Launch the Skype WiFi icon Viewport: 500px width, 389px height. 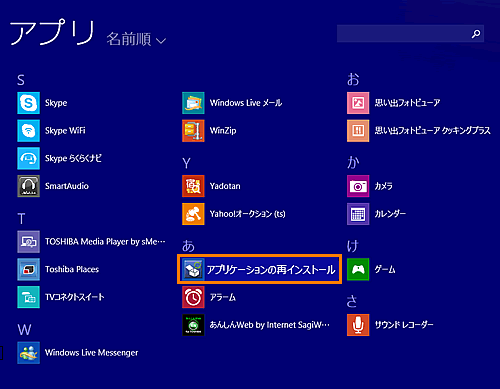pyautogui.click(x=28, y=131)
